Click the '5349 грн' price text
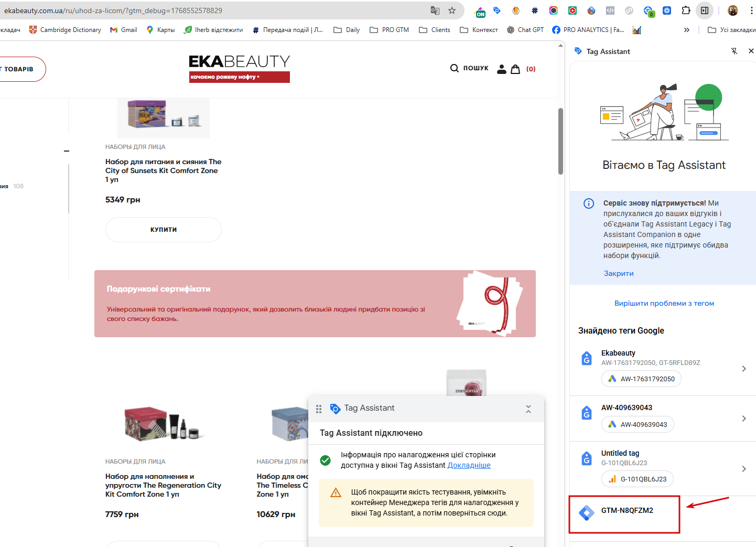Viewport: 756px width, 547px height. point(123,200)
